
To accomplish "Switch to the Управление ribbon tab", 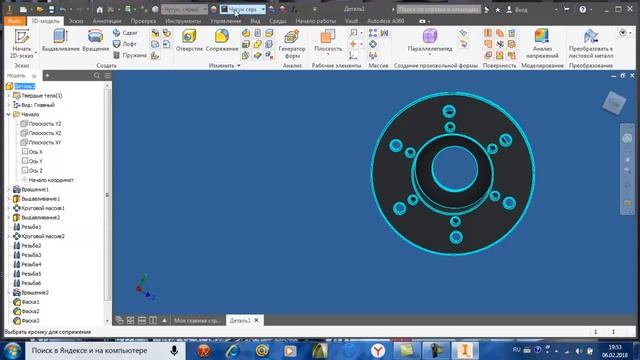I will 226,21.
